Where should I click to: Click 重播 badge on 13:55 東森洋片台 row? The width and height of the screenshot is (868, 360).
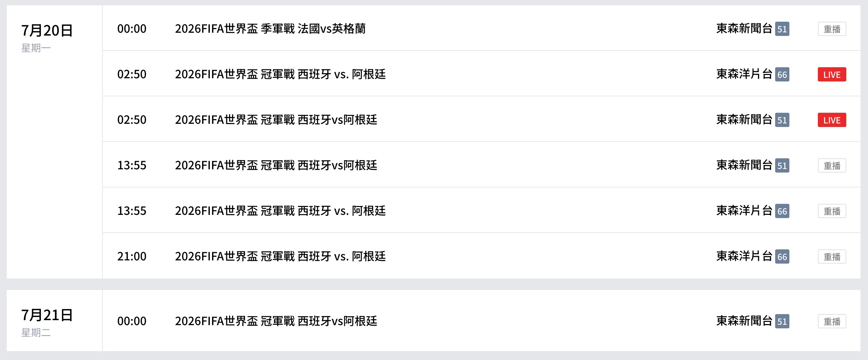point(832,211)
